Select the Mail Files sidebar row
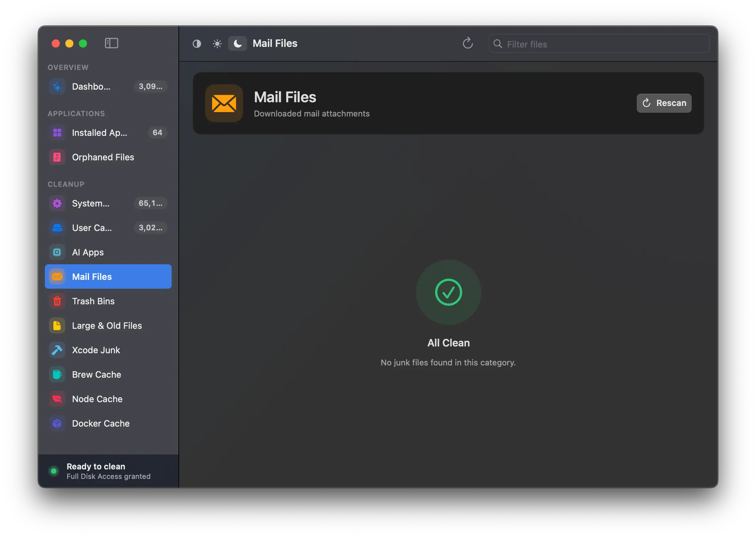Viewport: 756px width, 538px height. (x=108, y=276)
